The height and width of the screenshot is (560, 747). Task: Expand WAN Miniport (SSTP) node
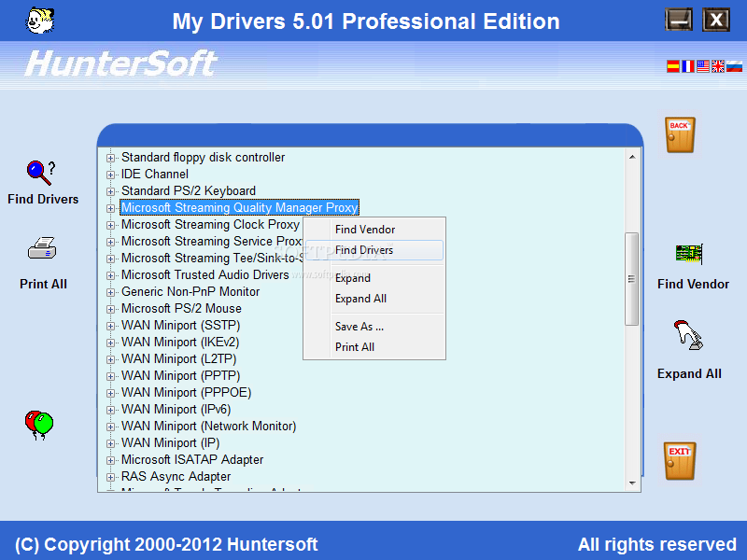click(x=110, y=326)
